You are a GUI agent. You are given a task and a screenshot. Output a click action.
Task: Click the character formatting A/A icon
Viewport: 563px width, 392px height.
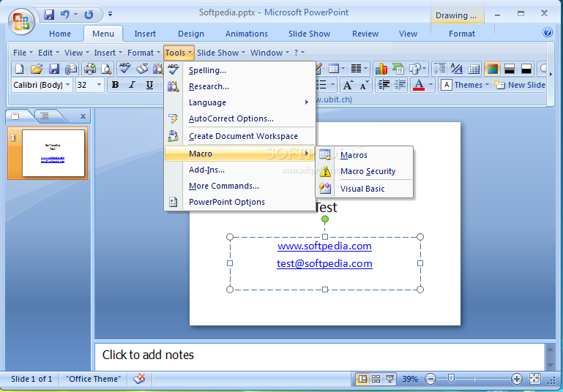pos(457,69)
